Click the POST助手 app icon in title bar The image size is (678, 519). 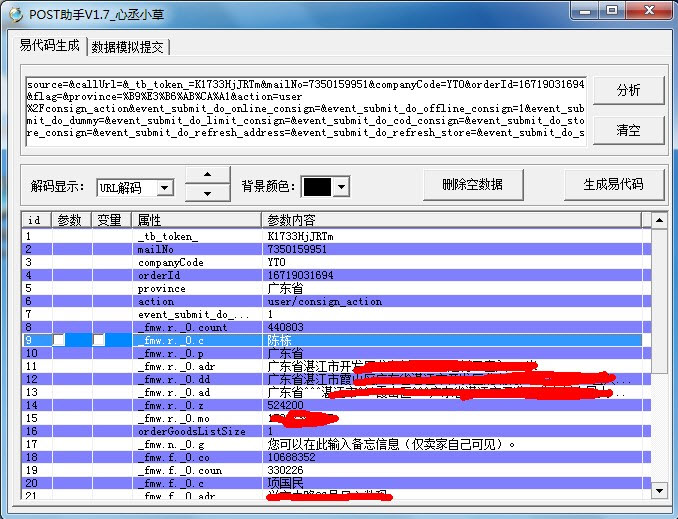point(16,14)
